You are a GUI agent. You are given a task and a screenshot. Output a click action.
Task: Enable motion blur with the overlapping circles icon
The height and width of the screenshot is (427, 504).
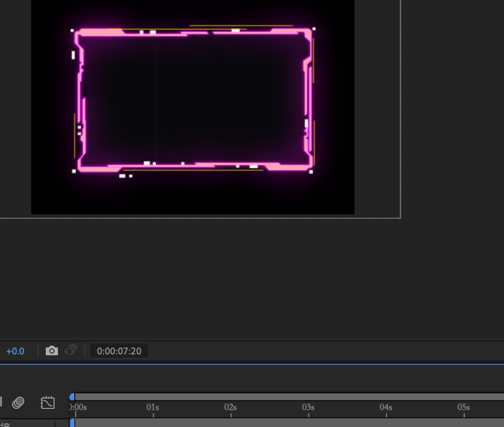point(18,402)
